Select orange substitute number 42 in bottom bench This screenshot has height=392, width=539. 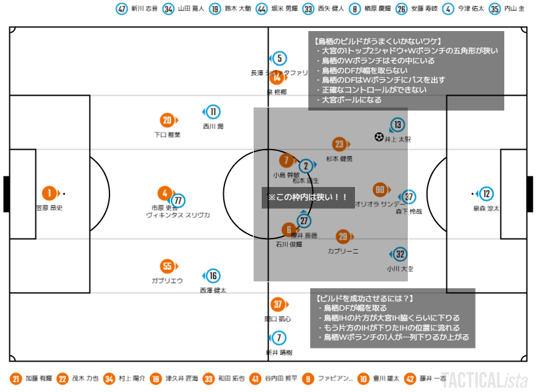pos(410,379)
